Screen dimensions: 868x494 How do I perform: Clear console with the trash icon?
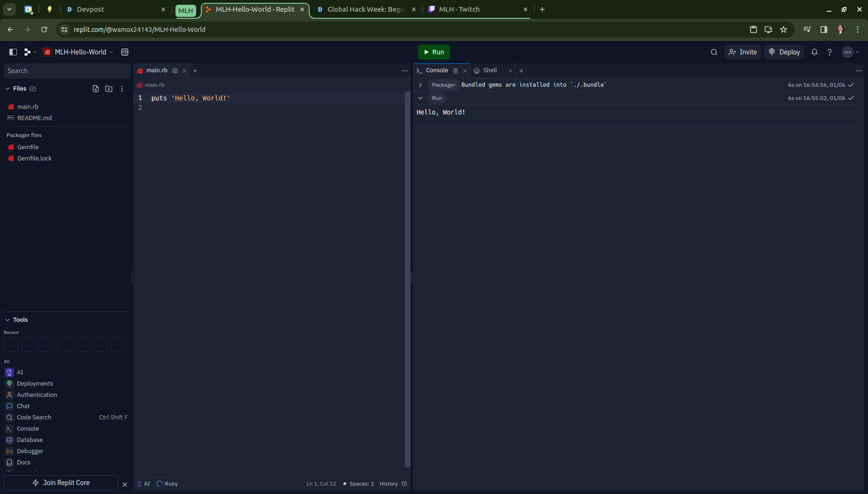click(456, 71)
